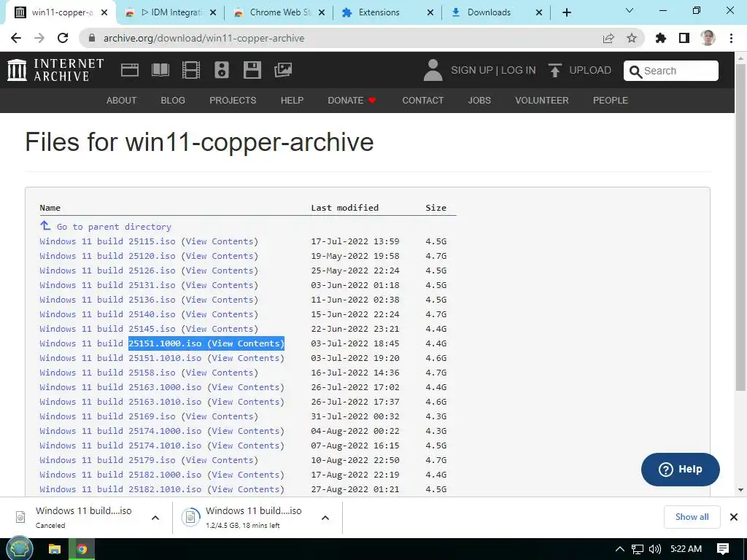Open the Start button on taskbar
Viewport: 747px width, 560px height.
tap(18, 548)
